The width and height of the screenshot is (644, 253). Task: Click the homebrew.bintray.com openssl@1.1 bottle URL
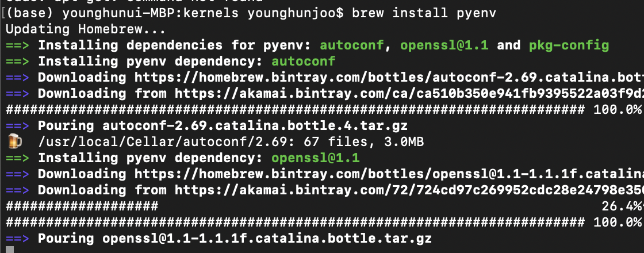pos(389,174)
